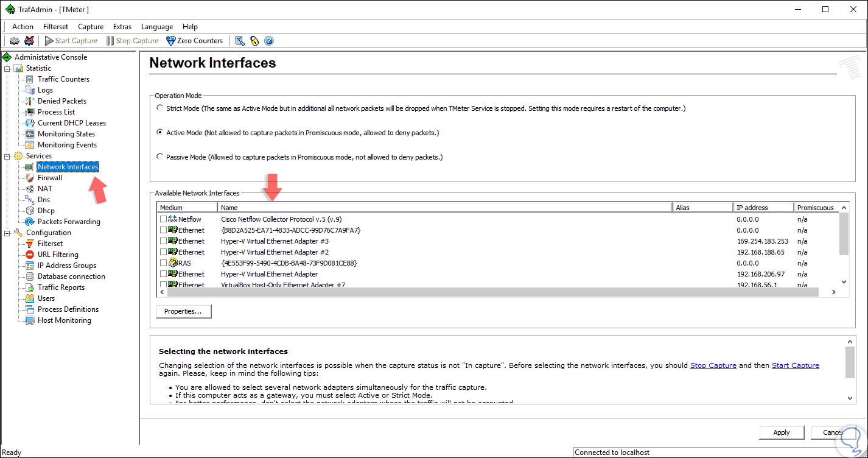Open the Help menu
The width and height of the screenshot is (868, 458).
coord(190,27)
